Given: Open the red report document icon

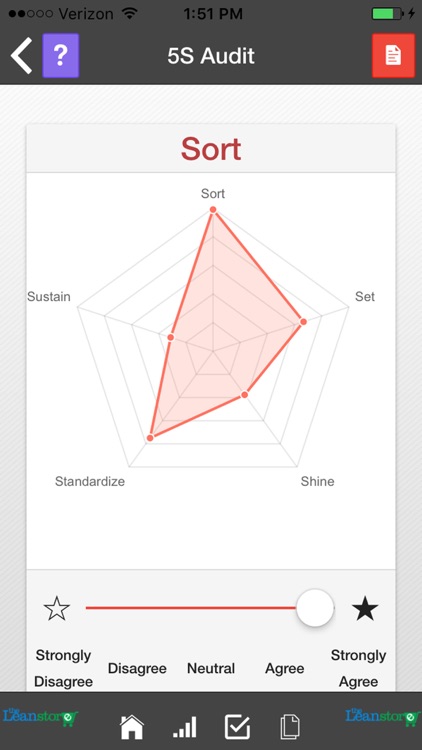Looking at the screenshot, I should click(393, 55).
